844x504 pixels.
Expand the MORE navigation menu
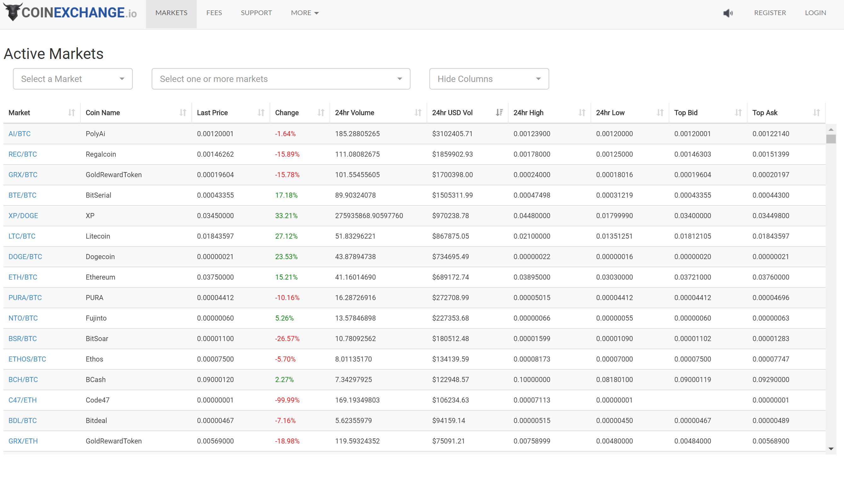click(305, 13)
